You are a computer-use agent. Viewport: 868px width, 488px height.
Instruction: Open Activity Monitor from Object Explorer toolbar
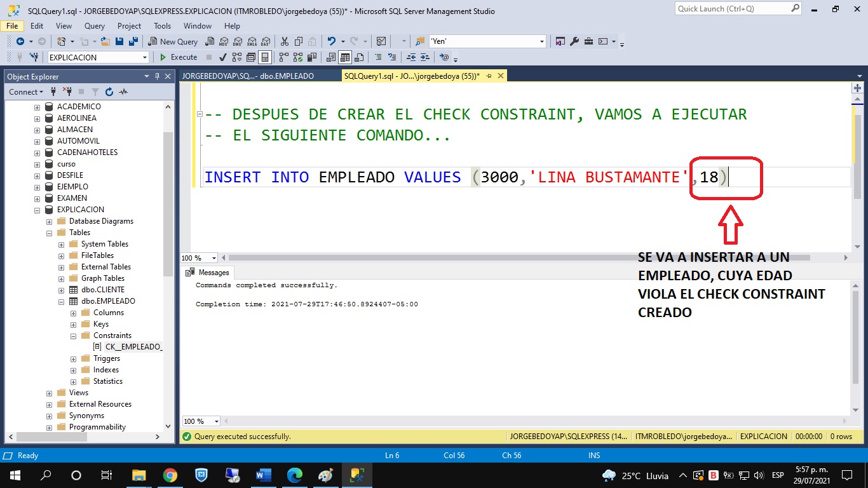coord(123,91)
